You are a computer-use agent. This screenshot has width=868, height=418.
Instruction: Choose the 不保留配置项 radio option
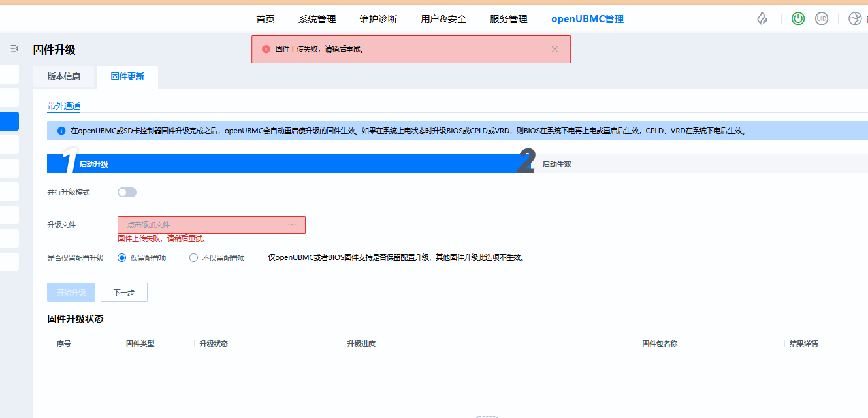(x=193, y=258)
